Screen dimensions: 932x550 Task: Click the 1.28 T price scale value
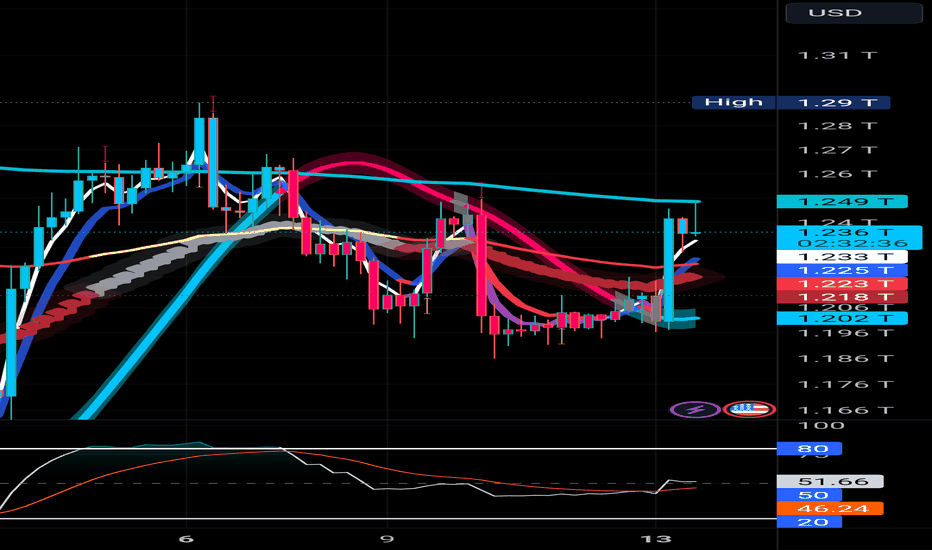[837, 126]
